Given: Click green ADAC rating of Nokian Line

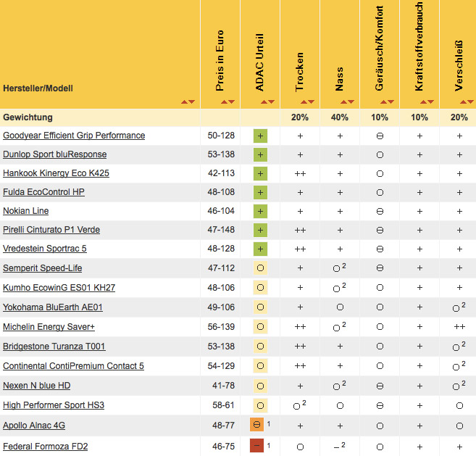Looking at the screenshot, I should [261, 211].
